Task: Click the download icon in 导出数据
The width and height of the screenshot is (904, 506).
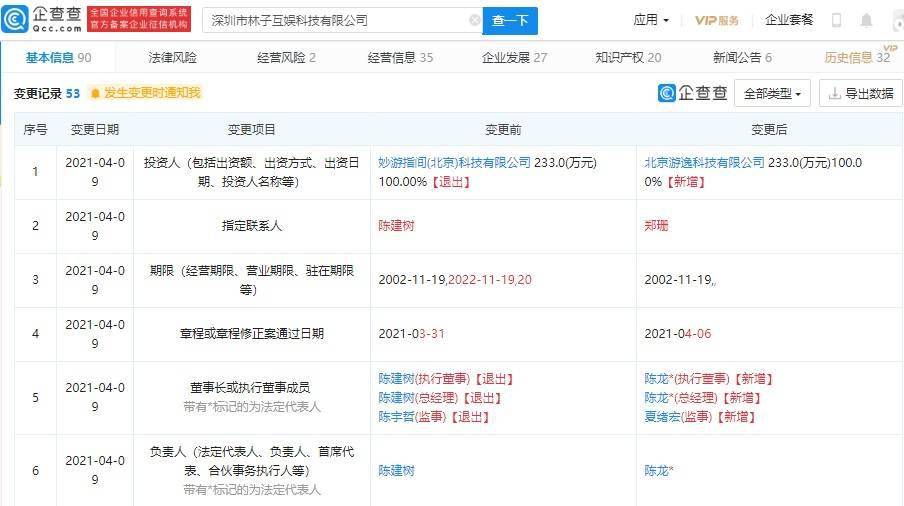Action: click(x=834, y=93)
